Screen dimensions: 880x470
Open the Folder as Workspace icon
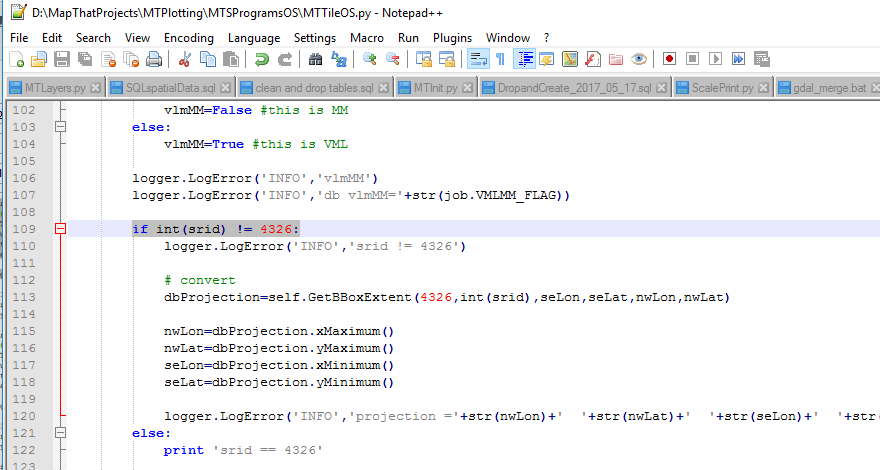tap(616, 59)
